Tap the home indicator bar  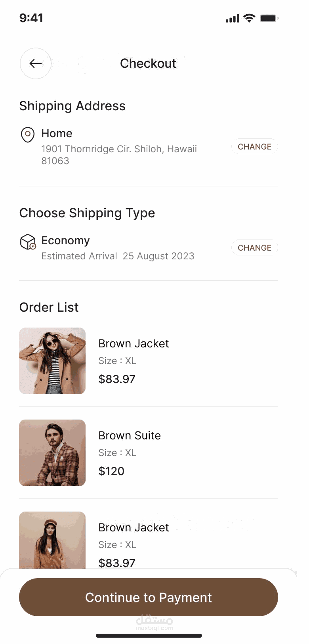(149, 636)
